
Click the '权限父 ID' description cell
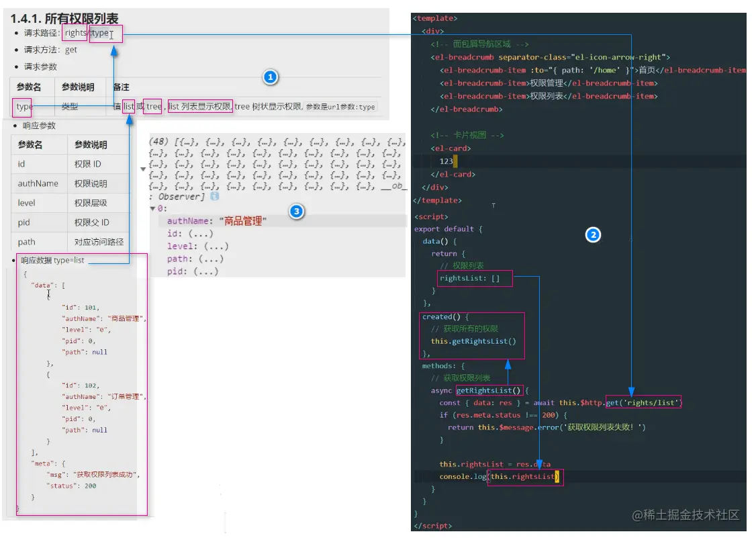pos(91,222)
